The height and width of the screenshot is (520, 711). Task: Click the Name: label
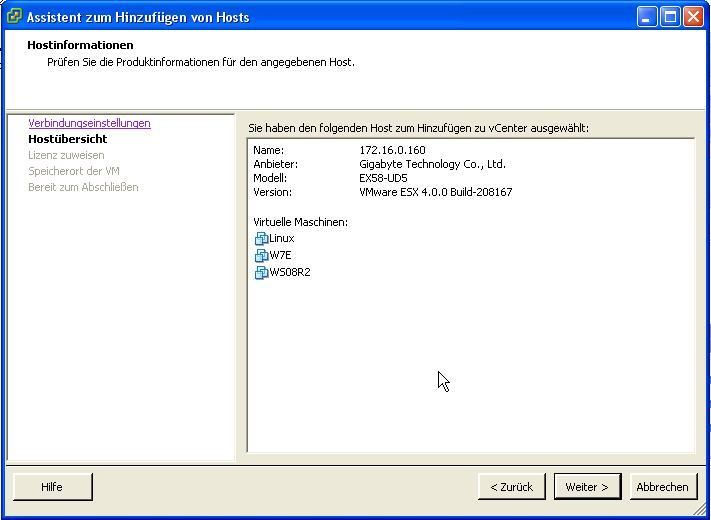(x=268, y=150)
